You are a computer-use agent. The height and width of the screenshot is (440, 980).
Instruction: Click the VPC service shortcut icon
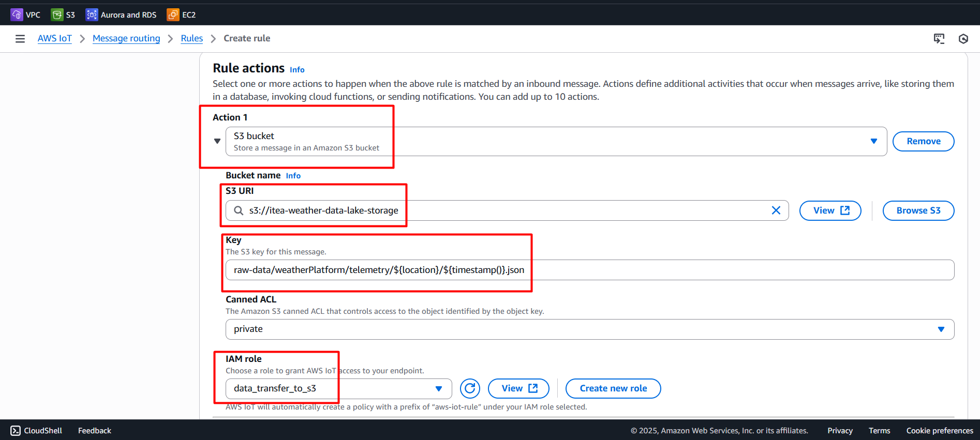coord(17,14)
